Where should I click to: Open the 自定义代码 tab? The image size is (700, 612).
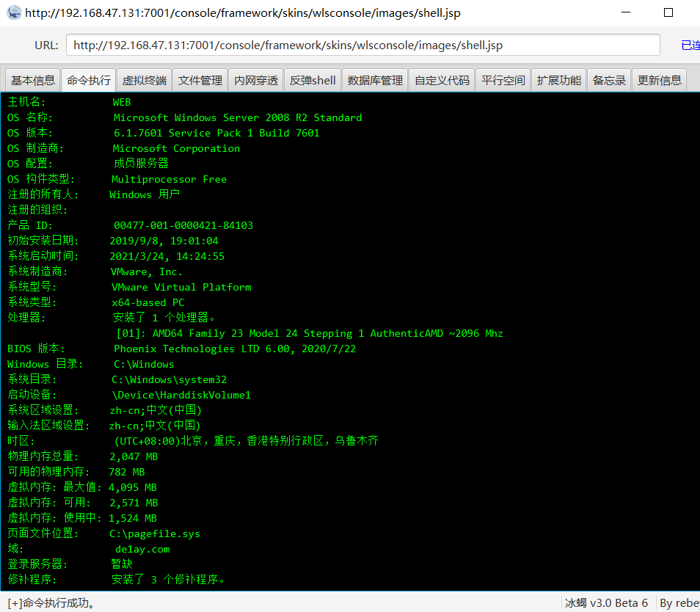(x=442, y=80)
